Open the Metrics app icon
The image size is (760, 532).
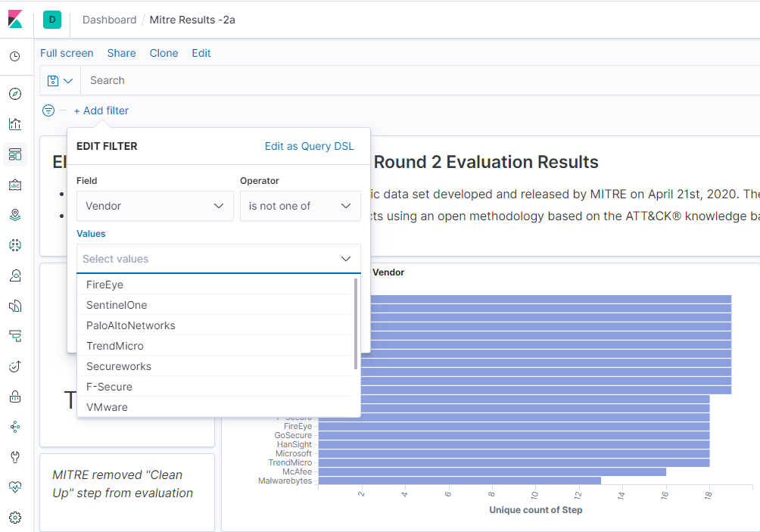[x=15, y=275]
